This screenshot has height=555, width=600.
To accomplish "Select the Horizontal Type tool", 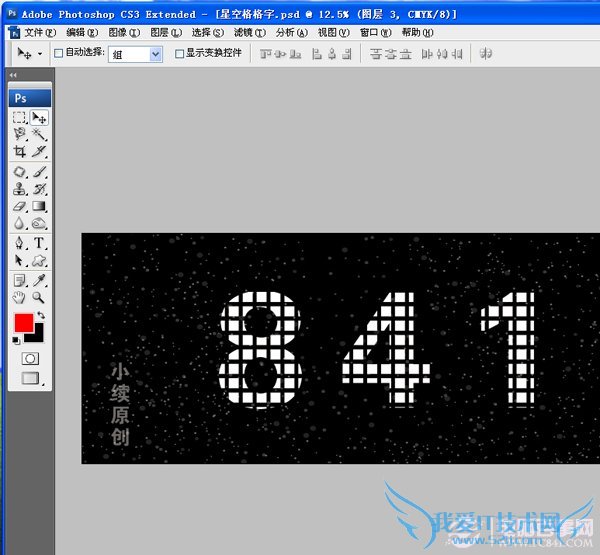I will (39, 243).
